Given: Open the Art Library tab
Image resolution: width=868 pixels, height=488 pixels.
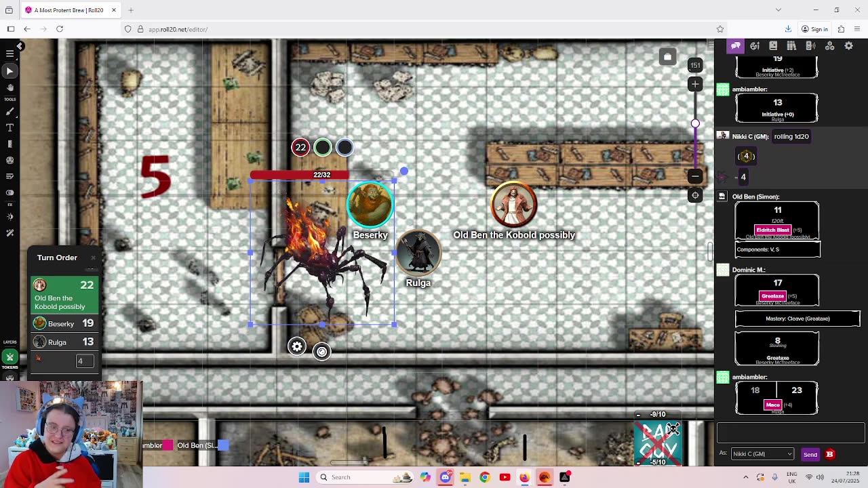Looking at the screenshot, I should point(755,46).
